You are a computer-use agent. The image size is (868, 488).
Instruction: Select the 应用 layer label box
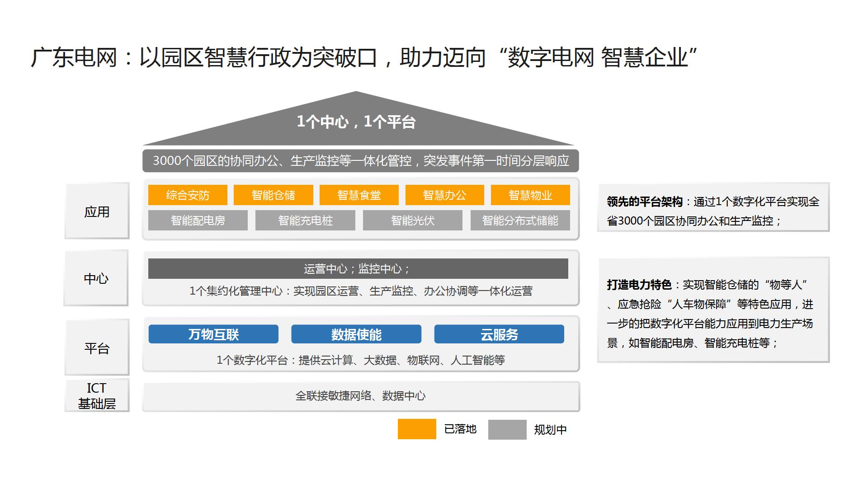pos(97,211)
